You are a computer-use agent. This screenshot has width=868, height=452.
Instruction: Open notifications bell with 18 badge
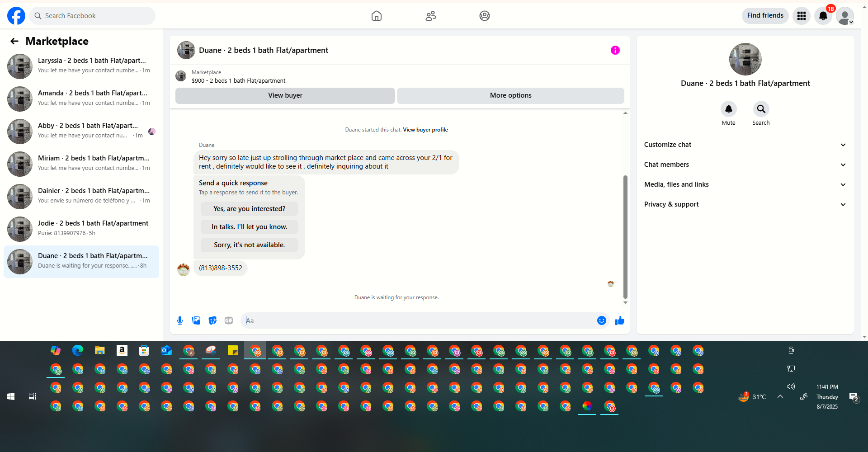[x=823, y=16]
